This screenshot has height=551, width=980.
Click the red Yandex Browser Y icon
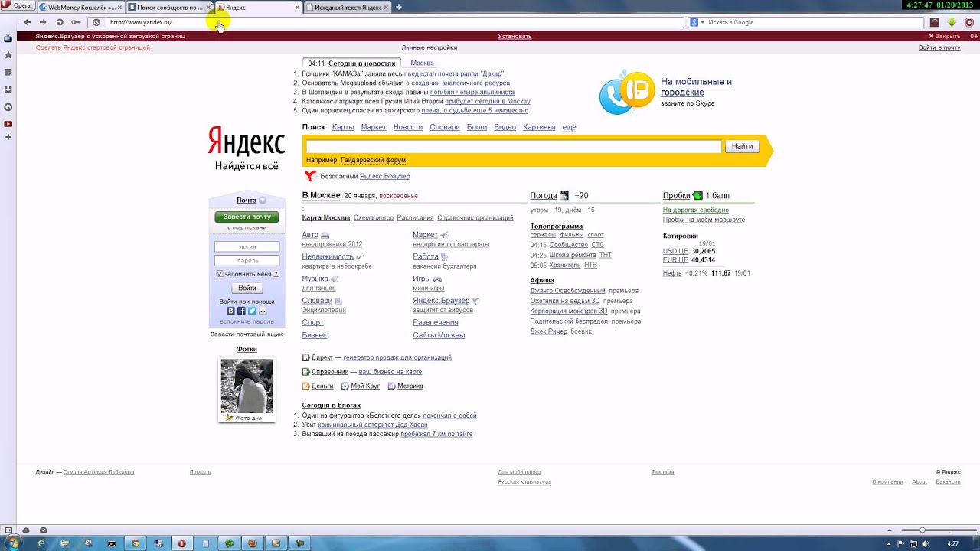(x=310, y=176)
